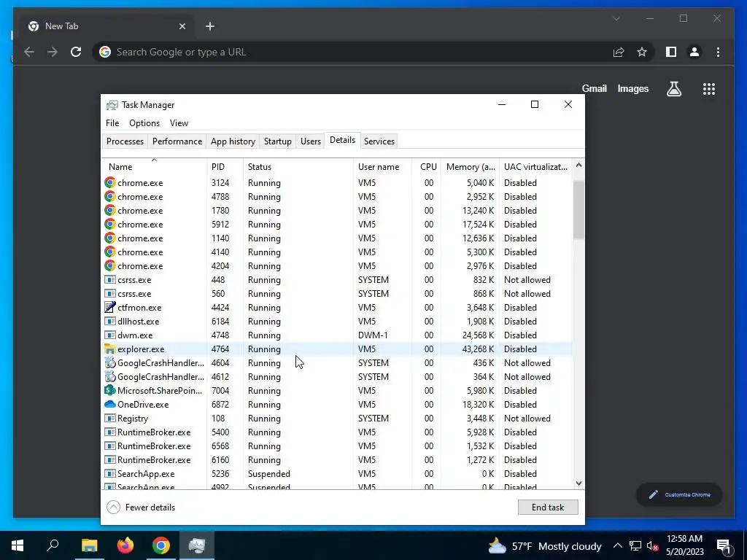The height and width of the screenshot is (560, 747).
Task: Click the scrollbar up arrow
Action: pos(578,165)
